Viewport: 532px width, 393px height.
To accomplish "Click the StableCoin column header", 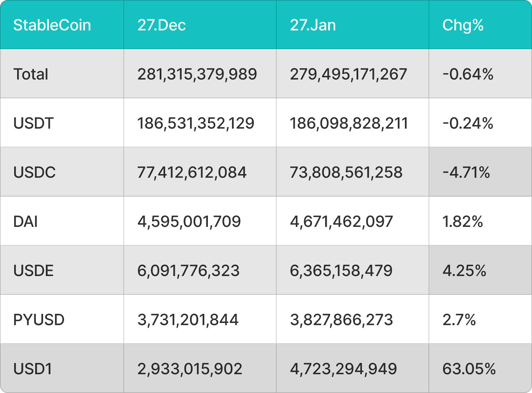I will point(52,25).
